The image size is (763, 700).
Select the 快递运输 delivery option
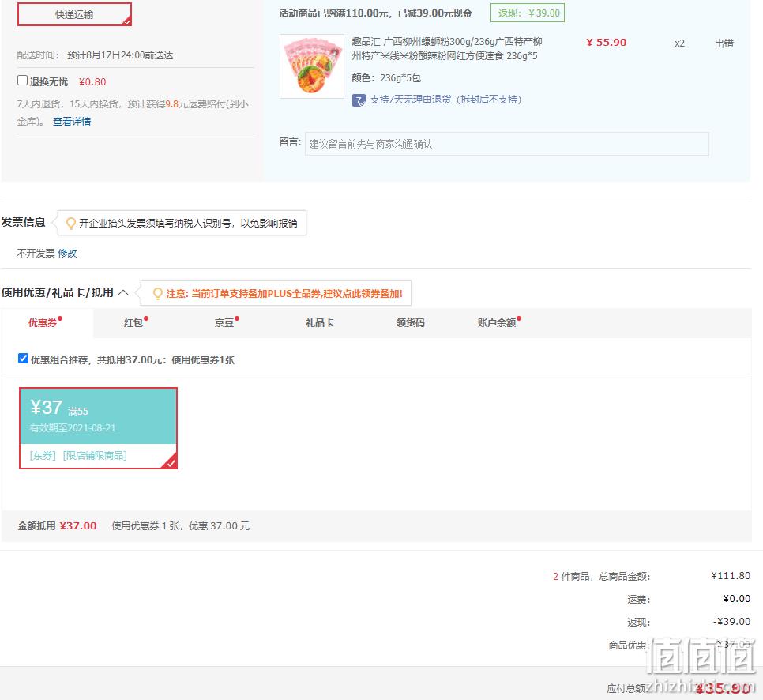click(74, 14)
